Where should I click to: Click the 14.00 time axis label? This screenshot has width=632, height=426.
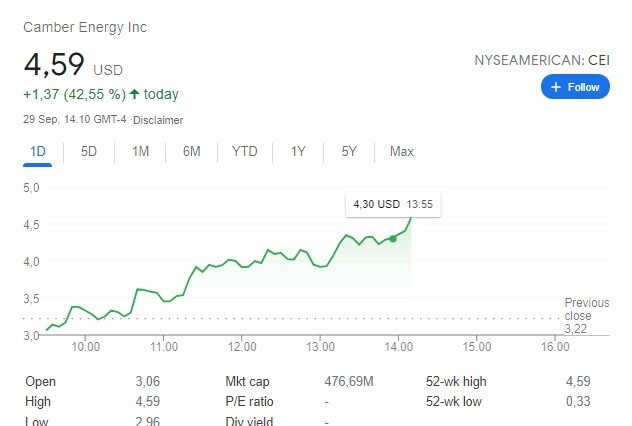click(398, 347)
